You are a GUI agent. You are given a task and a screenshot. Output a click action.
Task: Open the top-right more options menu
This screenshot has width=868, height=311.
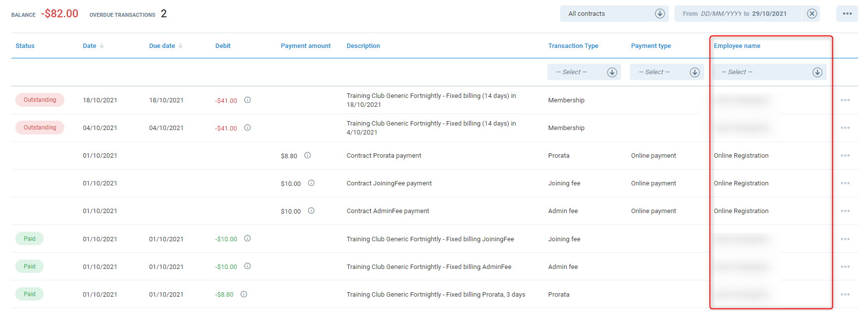[847, 14]
